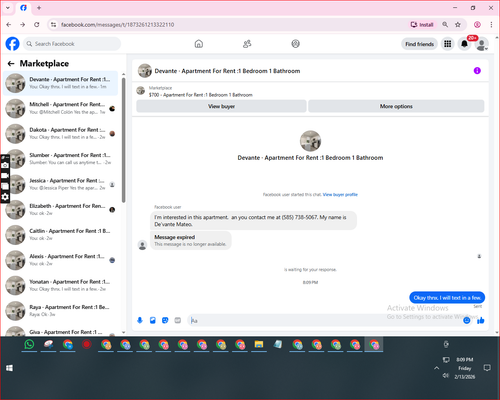The width and height of the screenshot is (500, 400).
Task: Click the conversation list scroll down arrow
Action: 123,332
